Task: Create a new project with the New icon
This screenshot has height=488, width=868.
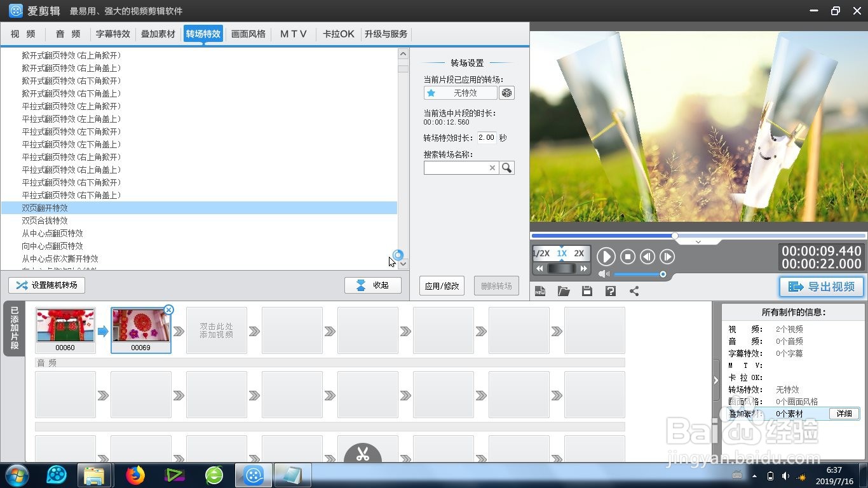Action: tap(541, 290)
